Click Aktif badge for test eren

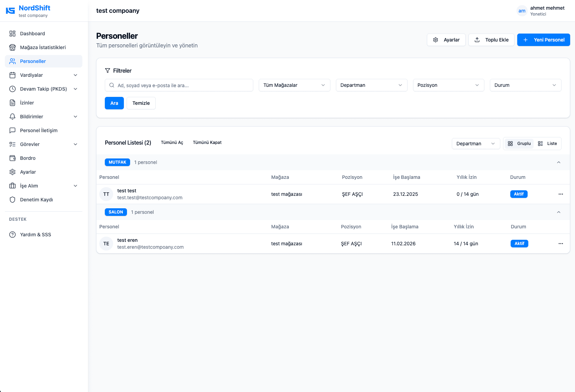coord(519,244)
